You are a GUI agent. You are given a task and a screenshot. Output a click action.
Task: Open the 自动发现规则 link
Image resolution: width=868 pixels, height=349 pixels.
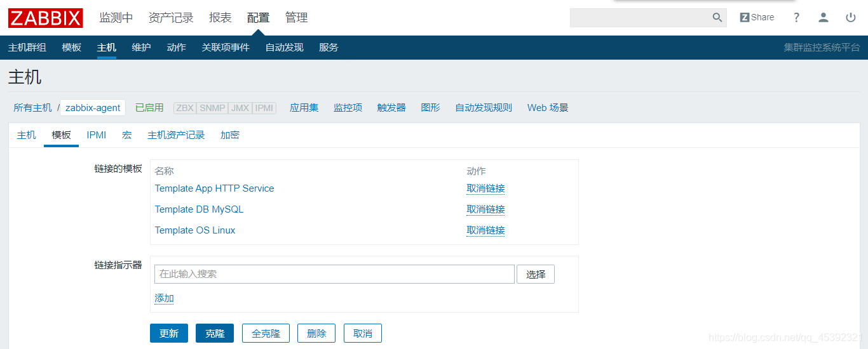click(x=484, y=108)
